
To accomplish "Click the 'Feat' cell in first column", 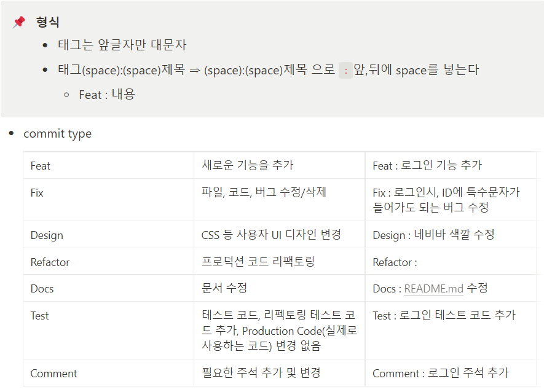I will pyautogui.click(x=109, y=165).
